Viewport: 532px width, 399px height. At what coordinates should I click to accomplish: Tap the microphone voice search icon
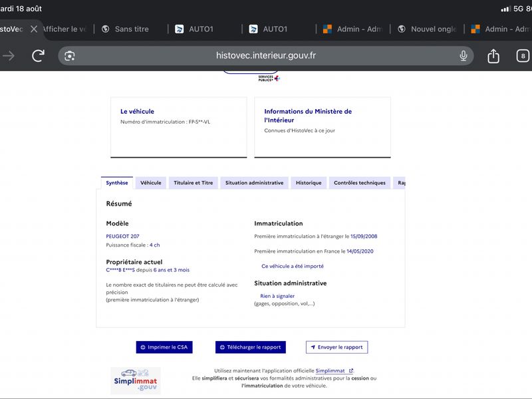(x=463, y=56)
